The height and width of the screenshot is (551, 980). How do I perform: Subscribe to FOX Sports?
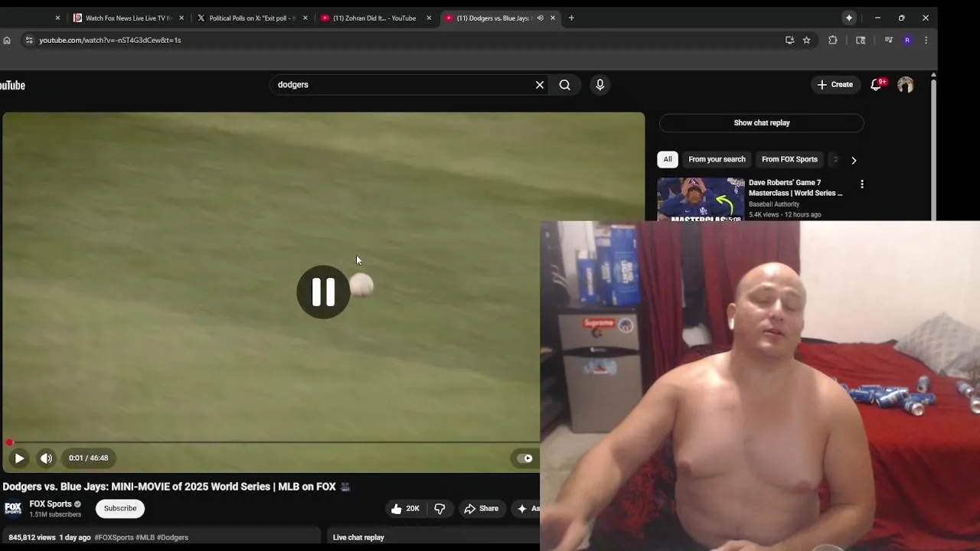pyautogui.click(x=120, y=508)
